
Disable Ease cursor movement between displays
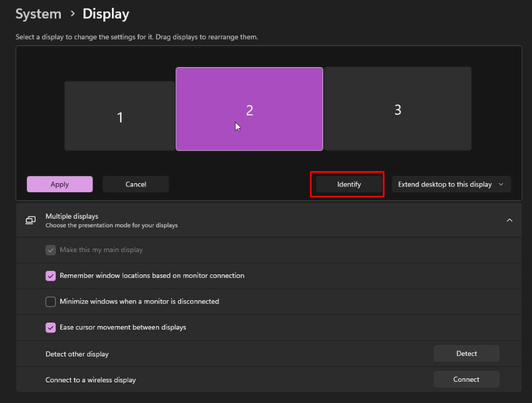[51, 328]
